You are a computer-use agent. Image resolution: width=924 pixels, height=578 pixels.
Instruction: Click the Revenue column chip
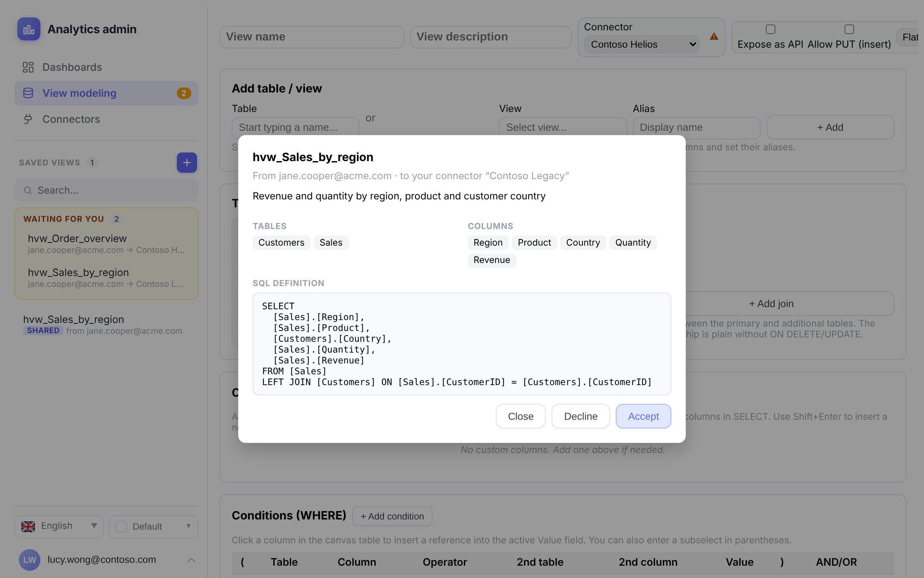tap(492, 260)
